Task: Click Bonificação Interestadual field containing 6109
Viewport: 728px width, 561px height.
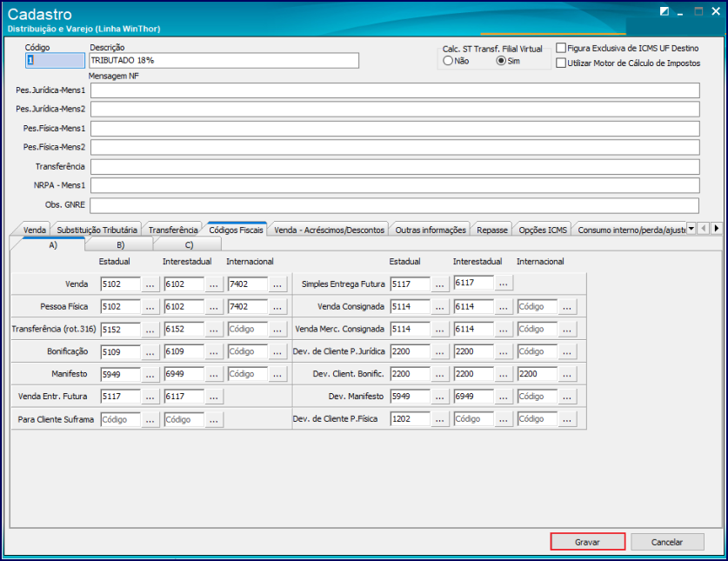Action: [x=184, y=351]
